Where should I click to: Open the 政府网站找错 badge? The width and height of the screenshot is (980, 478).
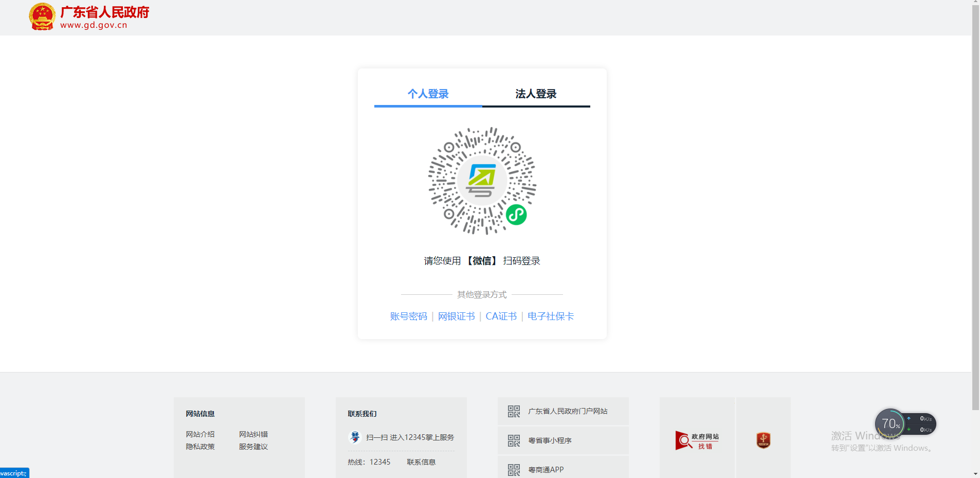pyautogui.click(x=697, y=440)
